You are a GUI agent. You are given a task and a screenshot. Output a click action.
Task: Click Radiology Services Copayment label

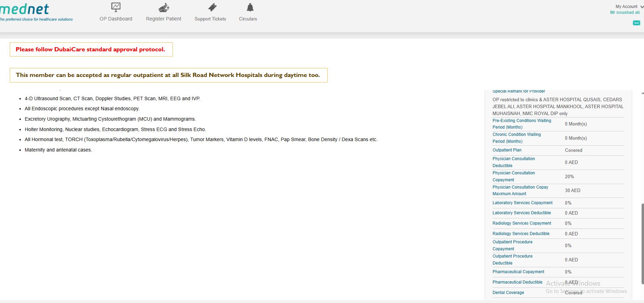[x=522, y=223]
